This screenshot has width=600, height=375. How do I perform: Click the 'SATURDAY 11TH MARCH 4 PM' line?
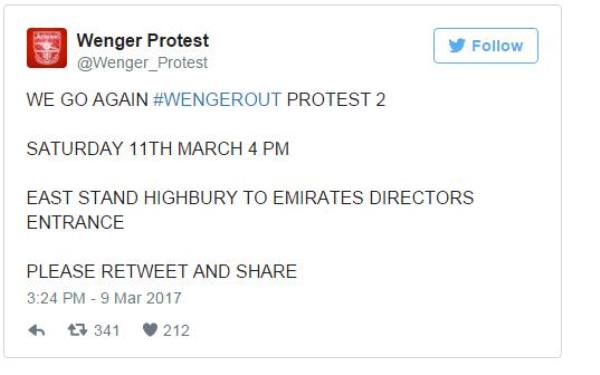coord(158,148)
